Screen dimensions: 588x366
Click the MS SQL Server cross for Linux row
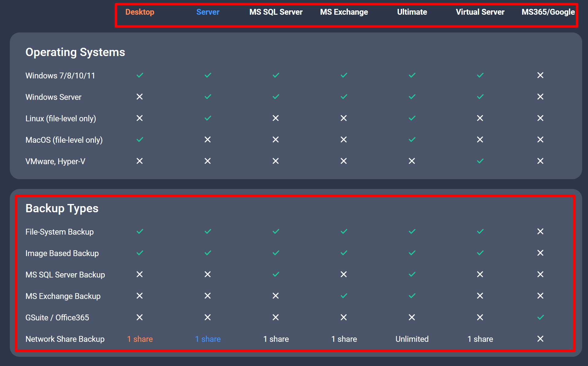275,118
